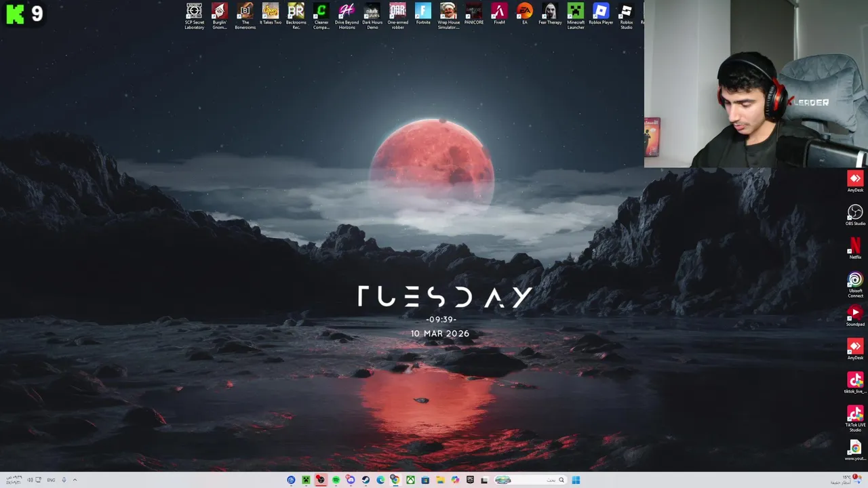The width and height of the screenshot is (868, 488).
Task: Open Discord from the taskbar
Action: coord(351,480)
